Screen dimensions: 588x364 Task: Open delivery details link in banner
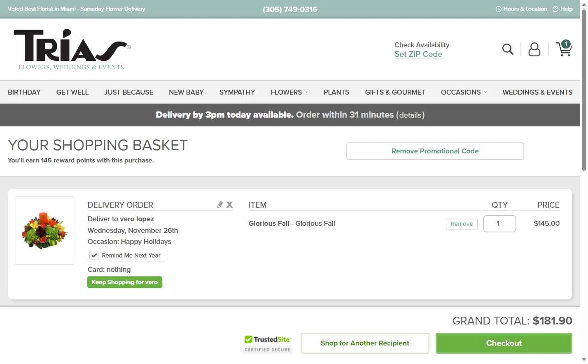[x=411, y=115]
